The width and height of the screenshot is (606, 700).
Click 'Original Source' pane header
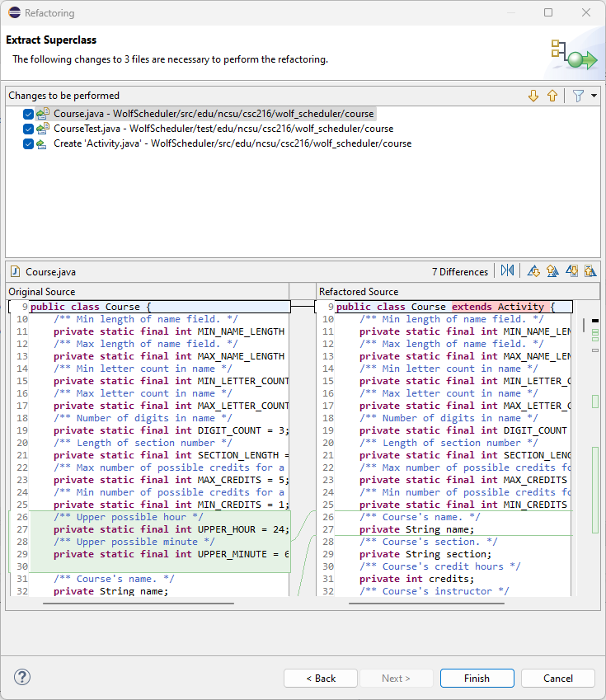(42, 292)
